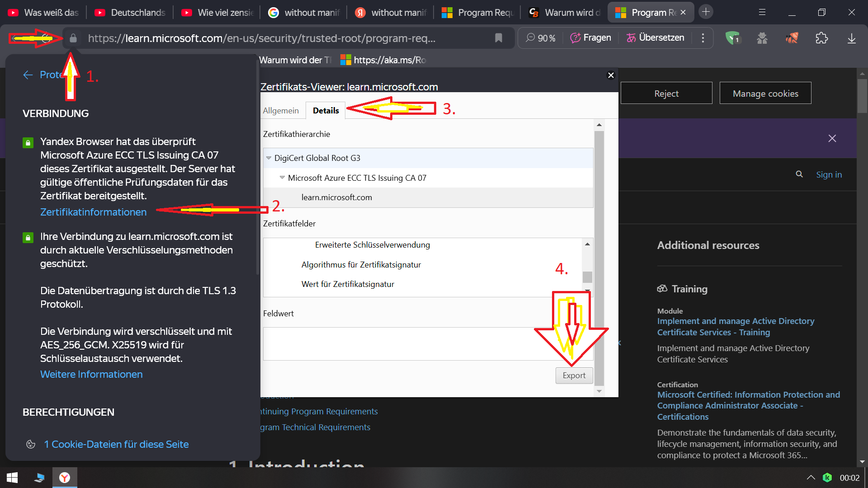Close the certificate viewer dialog
The height and width of the screenshot is (488, 868).
[x=611, y=75]
